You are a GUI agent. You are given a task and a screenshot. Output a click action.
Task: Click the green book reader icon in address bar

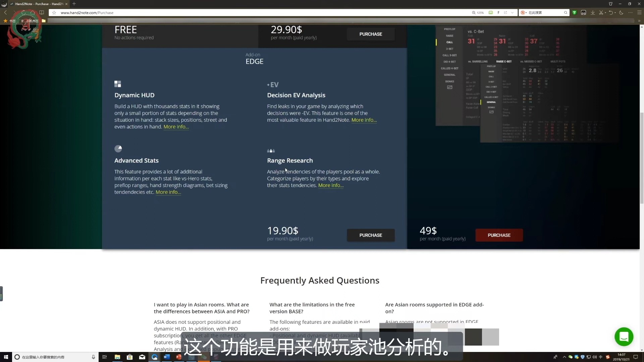(x=491, y=13)
